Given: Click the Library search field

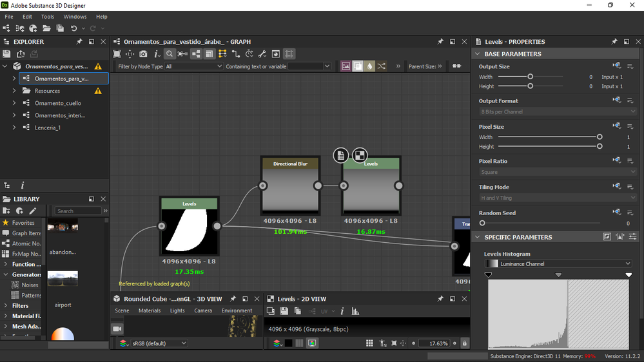Looking at the screenshot, I should (77, 211).
